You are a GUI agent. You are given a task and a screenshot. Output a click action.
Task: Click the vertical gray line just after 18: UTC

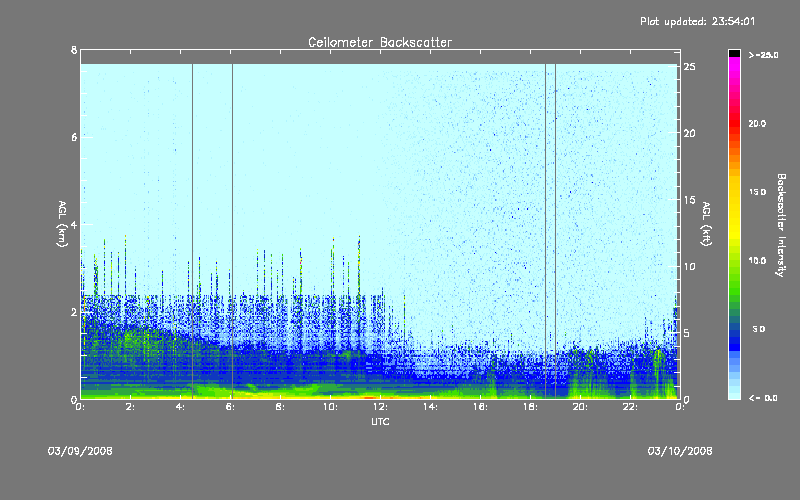pyautogui.click(x=545, y=231)
